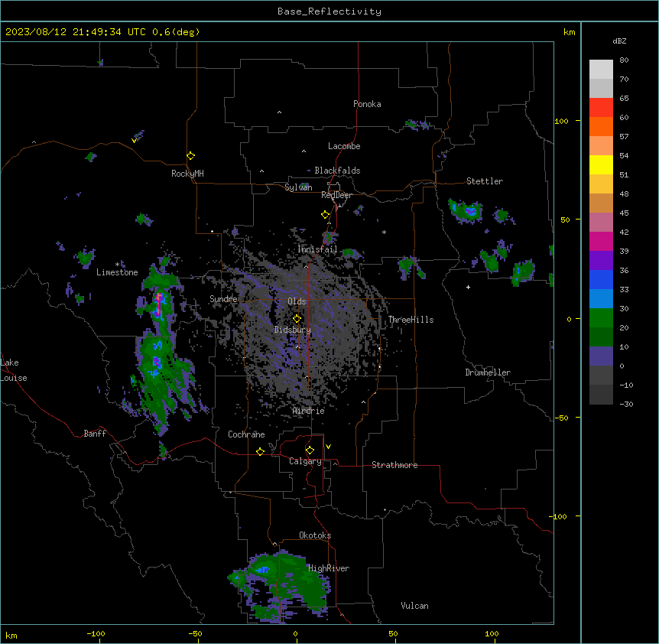Click the -100 tick on bottom axis

96,633
